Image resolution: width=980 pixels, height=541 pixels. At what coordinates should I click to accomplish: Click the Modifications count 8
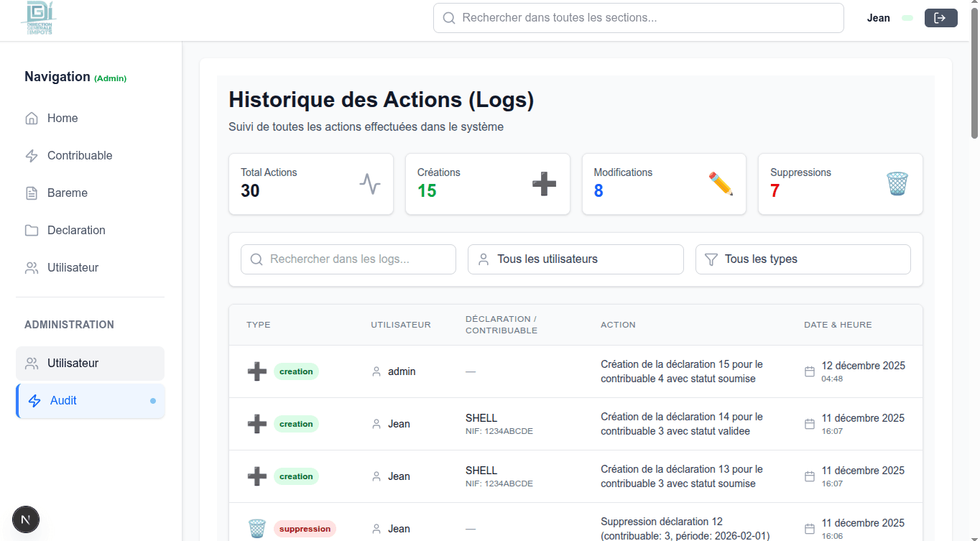pyautogui.click(x=598, y=191)
